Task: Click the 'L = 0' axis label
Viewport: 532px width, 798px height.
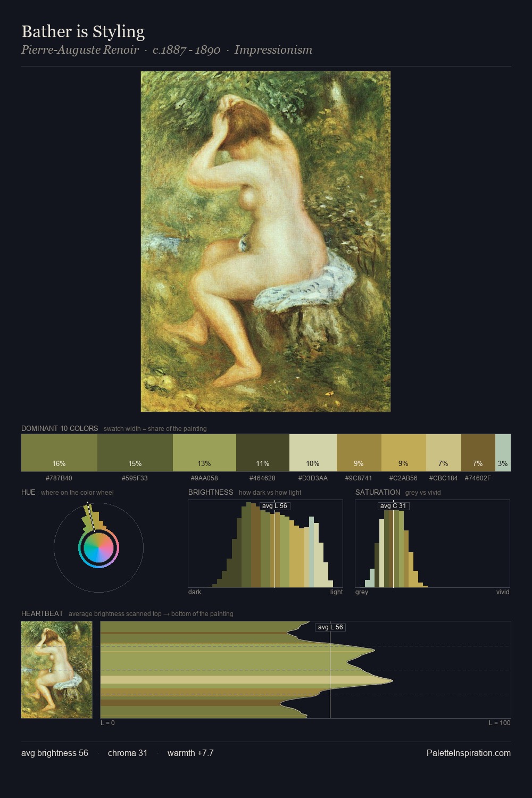Action: (x=107, y=722)
